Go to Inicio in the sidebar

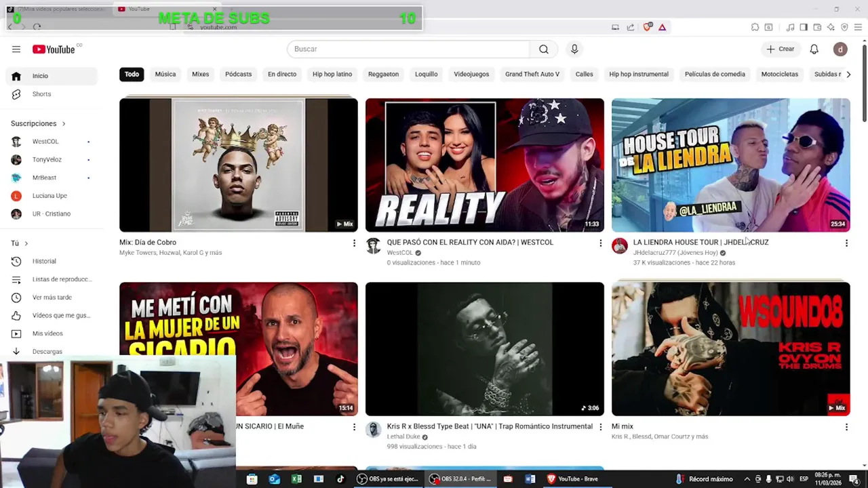click(52, 76)
